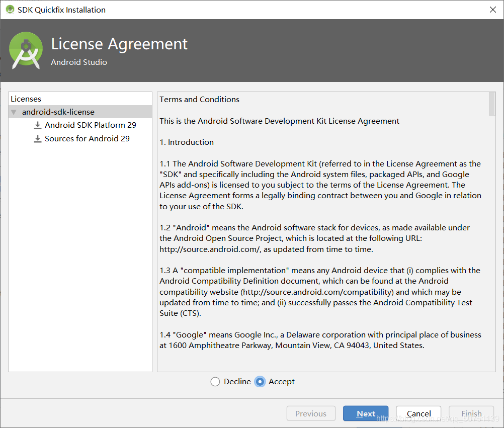Click download icon beside Sources for Android 29
Screen dimensions: 504x428
[38, 139]
